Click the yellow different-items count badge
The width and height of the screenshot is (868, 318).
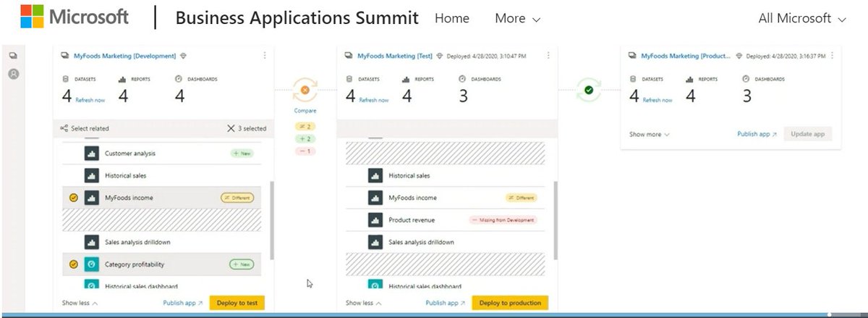pyautogui.click(x=305, y=126)
